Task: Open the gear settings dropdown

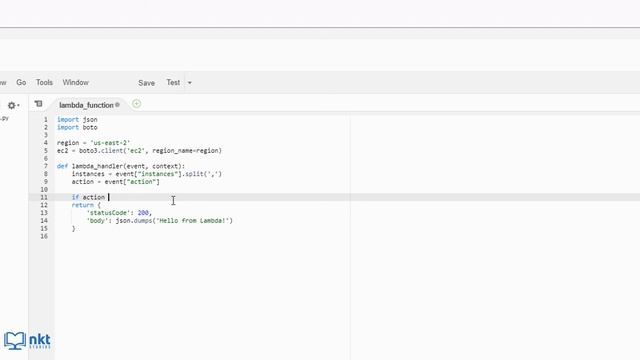Action: pos(13,105)
